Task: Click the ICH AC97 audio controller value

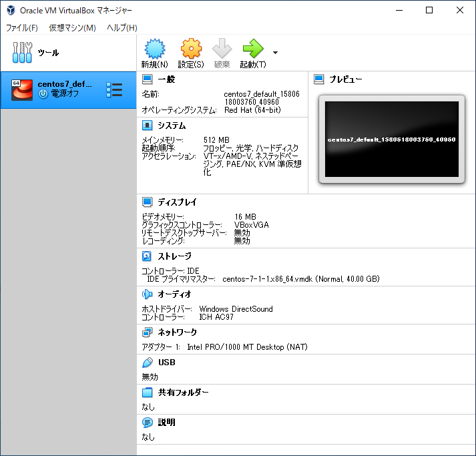Action: [x=216, y=317]
